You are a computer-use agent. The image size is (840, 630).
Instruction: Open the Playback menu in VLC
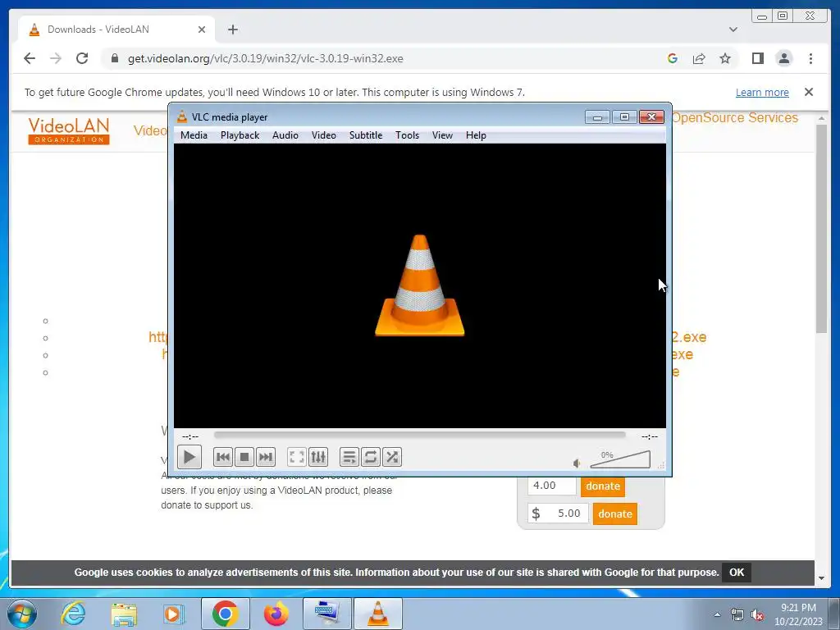240,135
